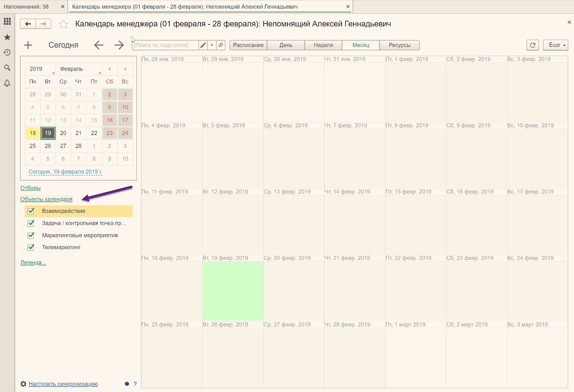574x392 pixels.
Task: Open search selection window icon
Action: 221,45
